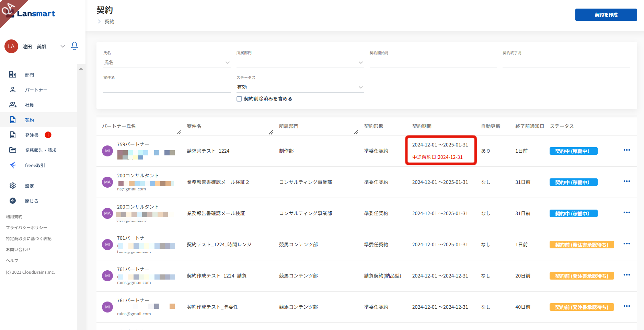
Task: Open the 所属部門 filter dropdown
Action: click(360, 62)
